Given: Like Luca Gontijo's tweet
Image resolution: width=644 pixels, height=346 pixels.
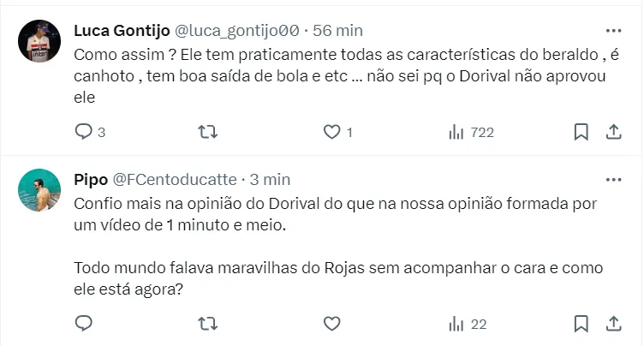Looking at the screenshot, I should (332, 132).
